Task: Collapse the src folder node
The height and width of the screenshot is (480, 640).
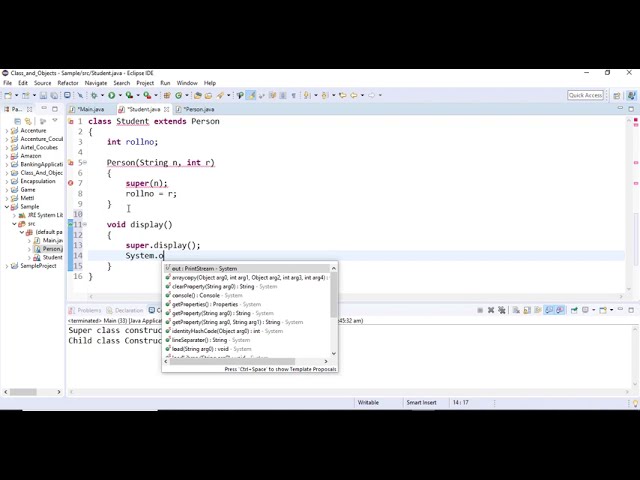Action: 14,224
